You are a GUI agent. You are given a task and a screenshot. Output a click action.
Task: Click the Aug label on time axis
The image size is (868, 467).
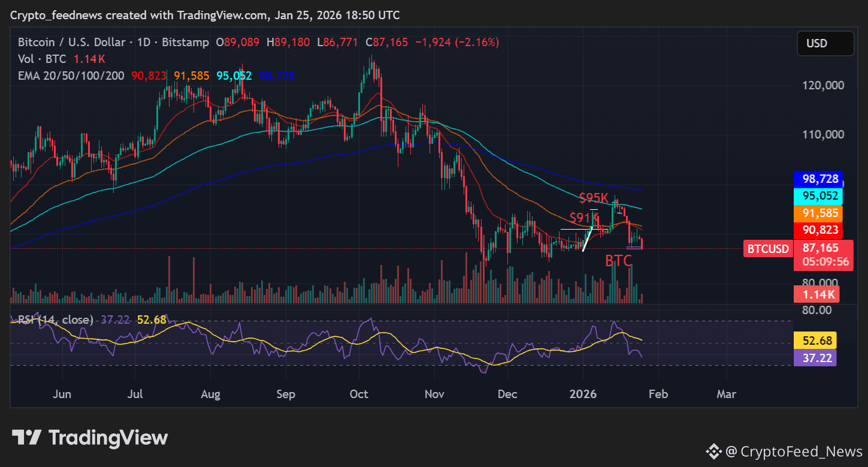click(211, 394)
